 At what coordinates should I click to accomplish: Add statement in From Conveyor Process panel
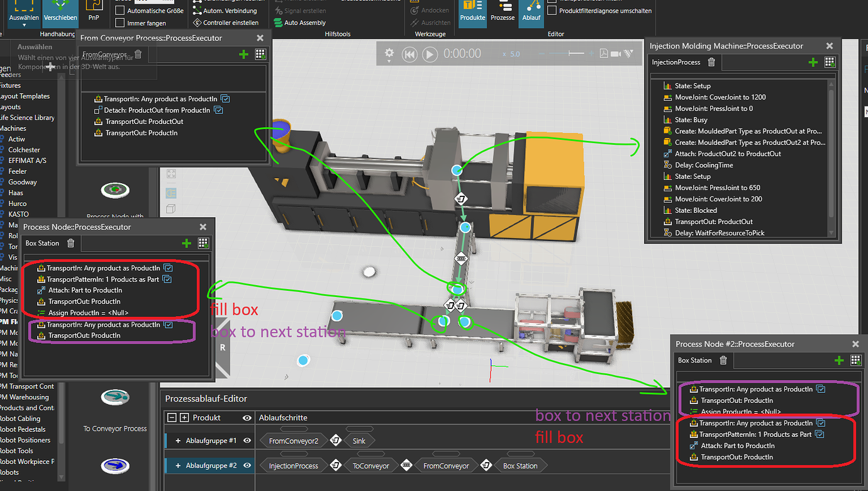(x=243, y=55)
